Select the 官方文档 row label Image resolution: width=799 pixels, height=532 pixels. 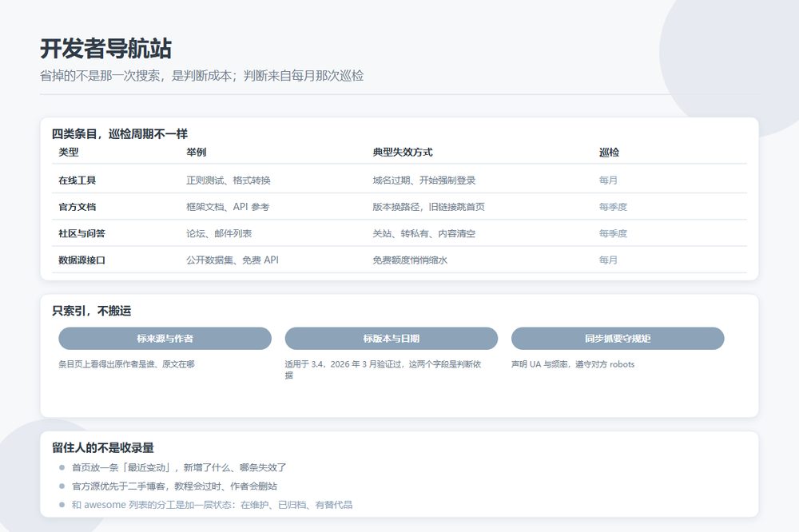click(x=77, y=206)
